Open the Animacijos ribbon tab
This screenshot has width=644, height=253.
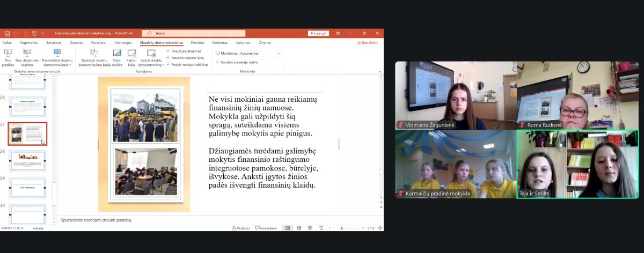[123, 42]
